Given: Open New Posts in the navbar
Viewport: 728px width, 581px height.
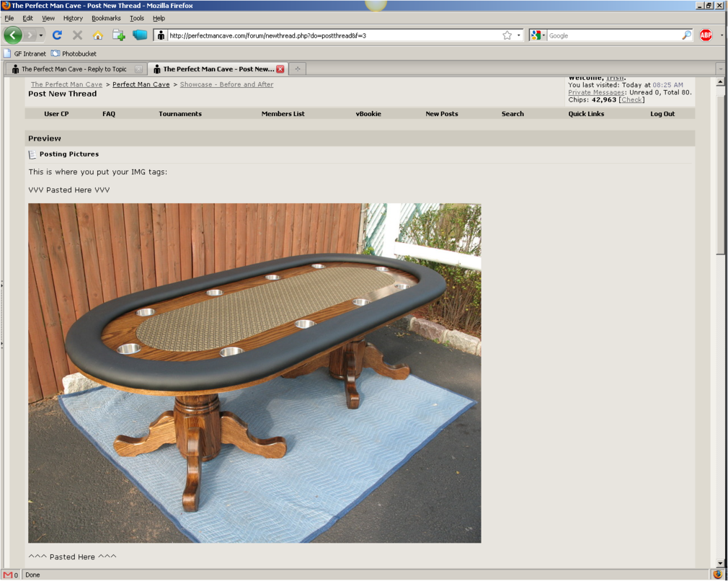Looking at the screenshot, I should point(442,114).
